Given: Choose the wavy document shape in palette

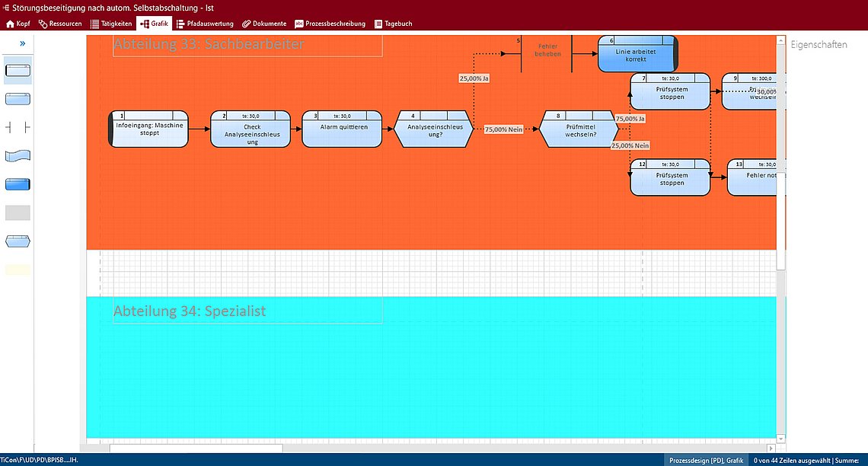Looking at the screenshot, I should pos(18,156).
